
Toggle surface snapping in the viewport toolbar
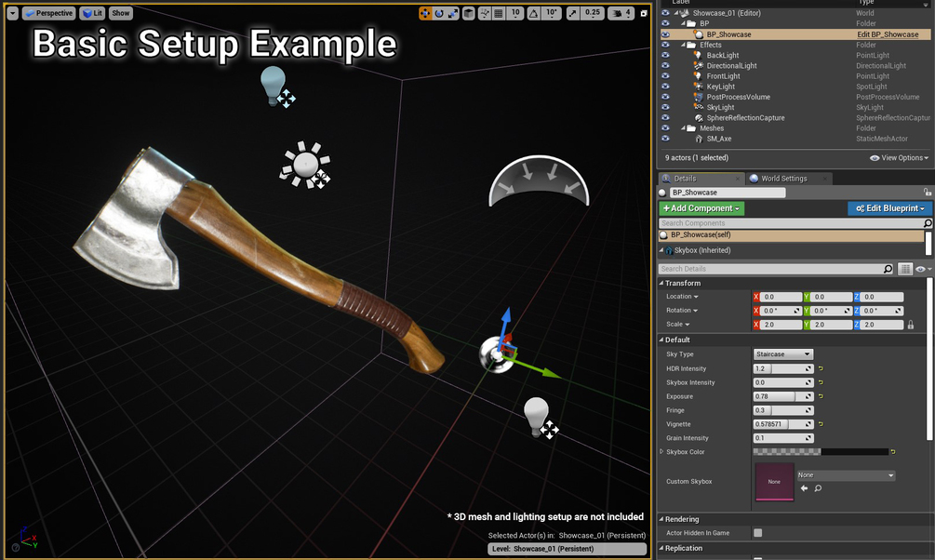484,13
